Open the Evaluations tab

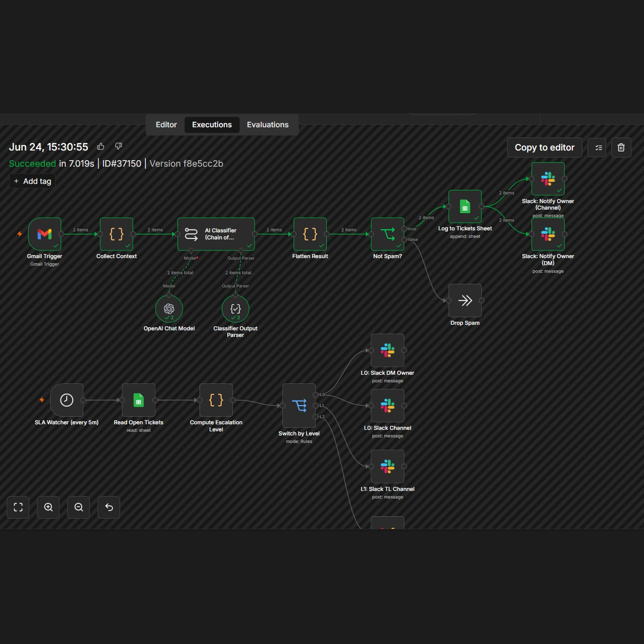pos(268,125)
